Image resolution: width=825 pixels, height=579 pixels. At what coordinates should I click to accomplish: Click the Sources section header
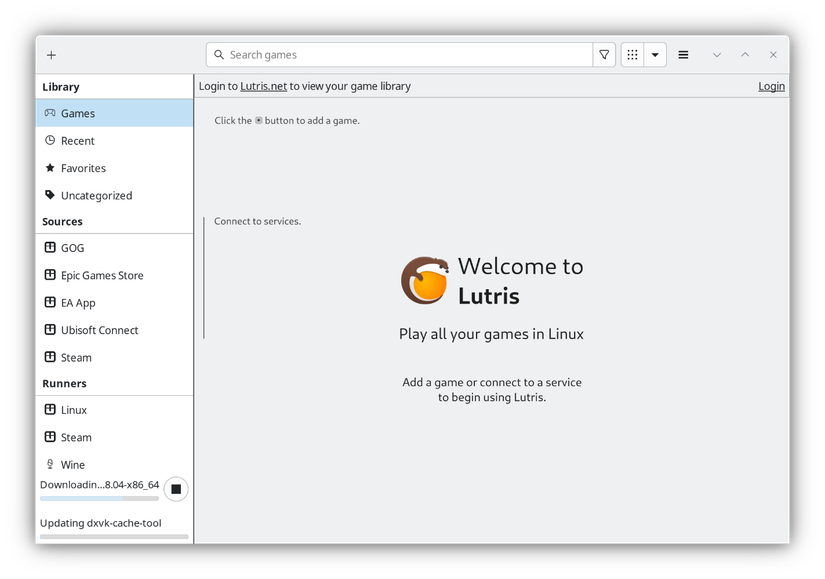pyautogui.click(x=63, y=222)
